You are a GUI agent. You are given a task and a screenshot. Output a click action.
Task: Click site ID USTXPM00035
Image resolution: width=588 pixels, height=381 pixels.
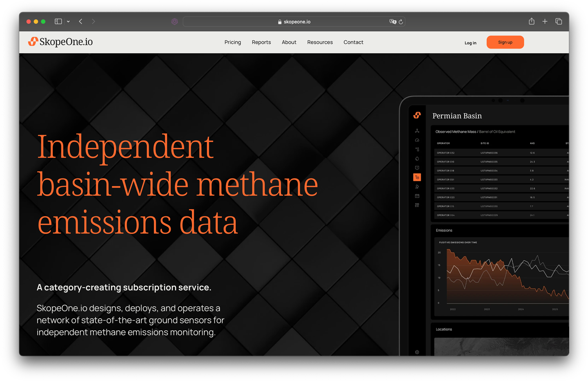click(x=489, y=162)
